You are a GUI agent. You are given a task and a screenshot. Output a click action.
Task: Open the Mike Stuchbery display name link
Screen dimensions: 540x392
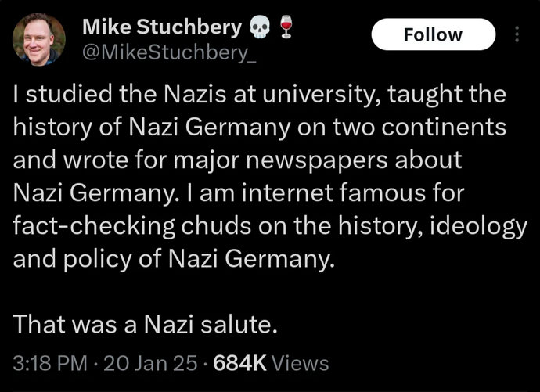tap(162, 28)
